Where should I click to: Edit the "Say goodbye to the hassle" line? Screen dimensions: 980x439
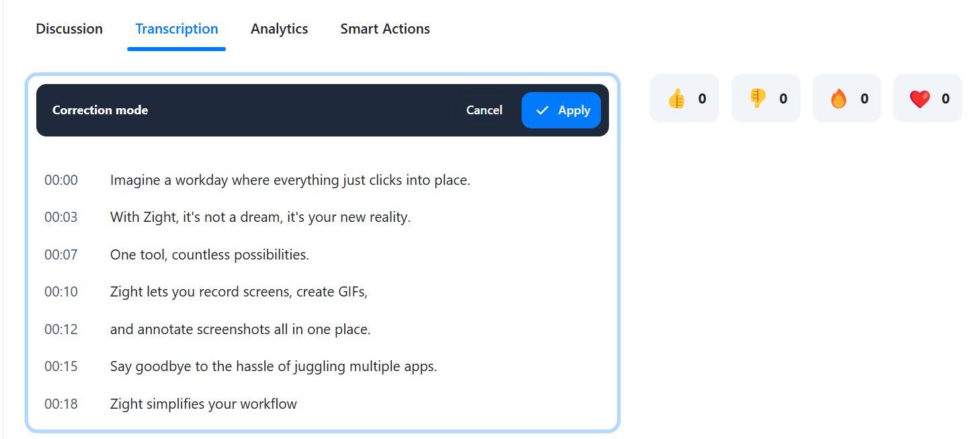click(x=273, y=366)
